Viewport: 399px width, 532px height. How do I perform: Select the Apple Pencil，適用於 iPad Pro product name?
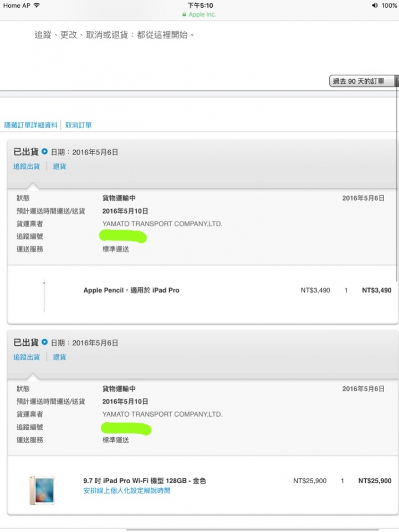131,290
